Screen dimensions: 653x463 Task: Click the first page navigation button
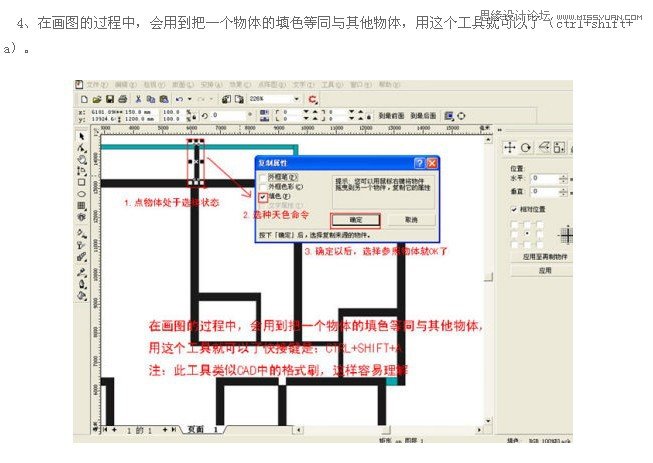click(106, 430)
